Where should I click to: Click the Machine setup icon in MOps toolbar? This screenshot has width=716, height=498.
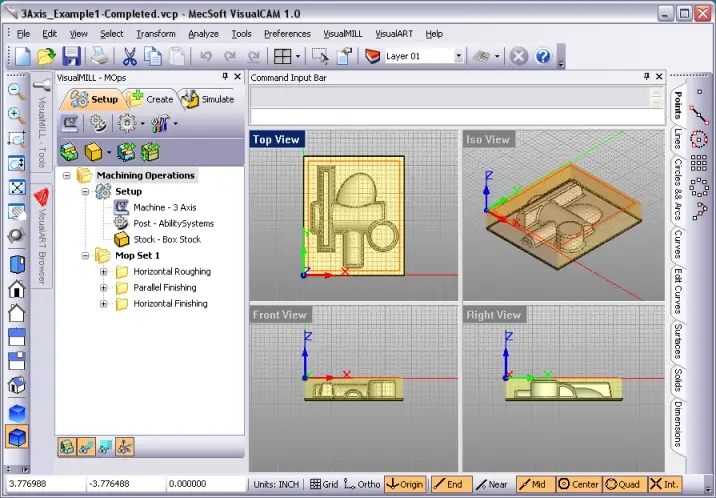point(70,123)
